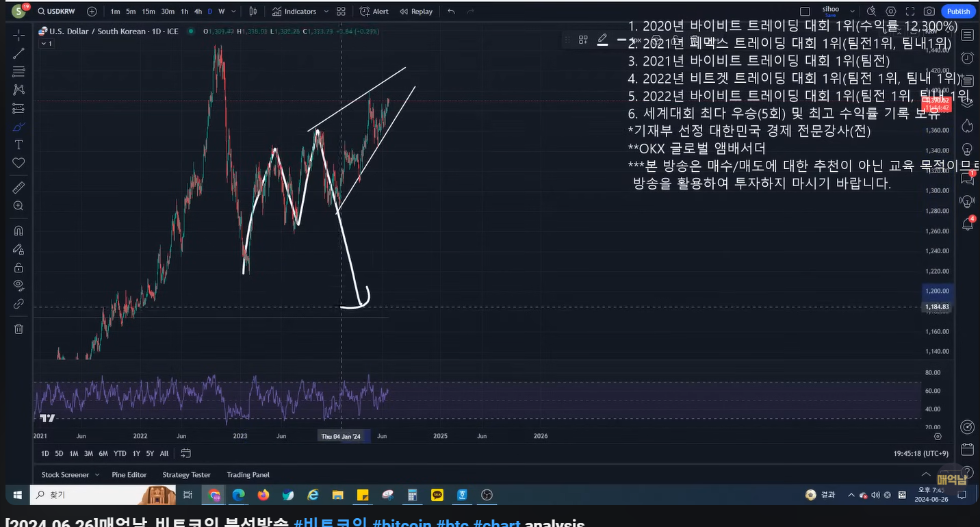Enter fullscreen mode
The image size is (980, 527).
910,11
